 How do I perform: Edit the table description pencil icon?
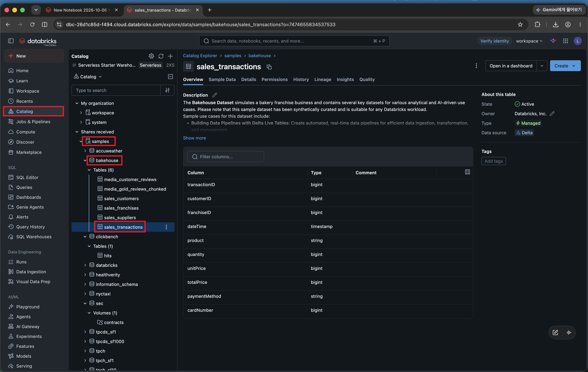[x=215, y=95]
